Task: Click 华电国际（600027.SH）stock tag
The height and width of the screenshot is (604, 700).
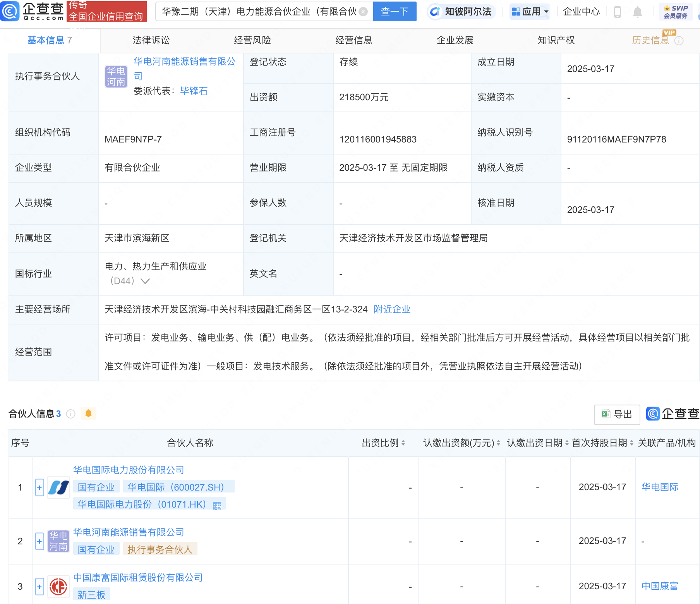Action: point(179,487)
